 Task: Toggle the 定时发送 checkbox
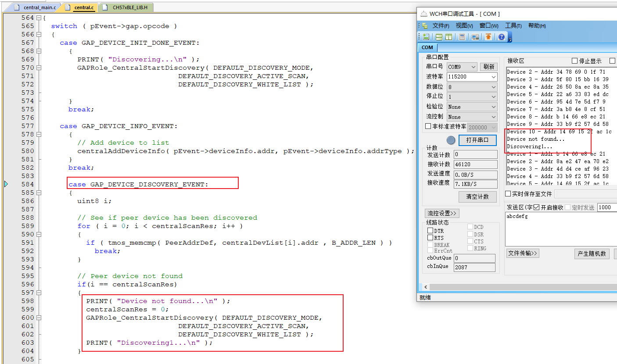click(x=567, y=207)
